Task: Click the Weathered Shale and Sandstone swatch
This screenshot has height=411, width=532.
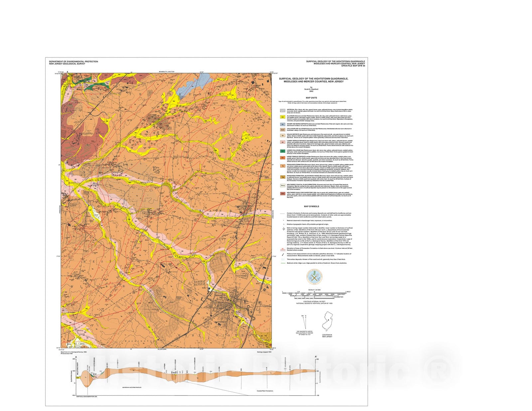Action: pyautogui.click(x=283, y=194)
